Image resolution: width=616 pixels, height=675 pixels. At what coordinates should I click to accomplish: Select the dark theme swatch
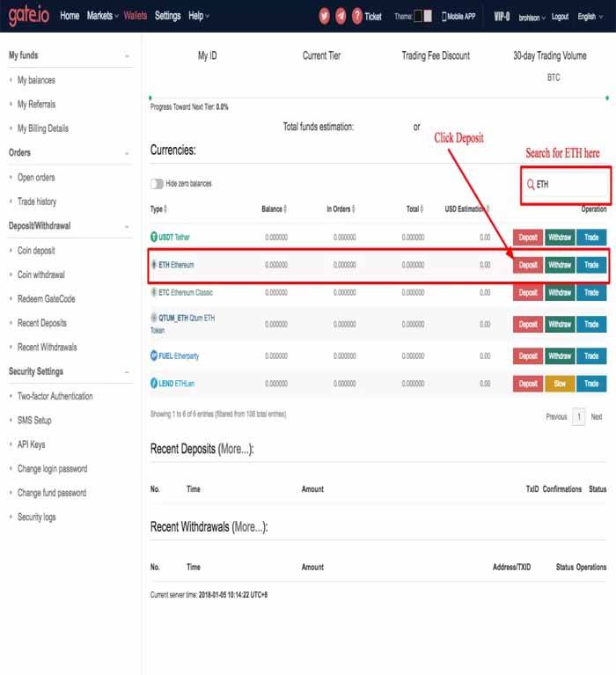pos(418,17)
